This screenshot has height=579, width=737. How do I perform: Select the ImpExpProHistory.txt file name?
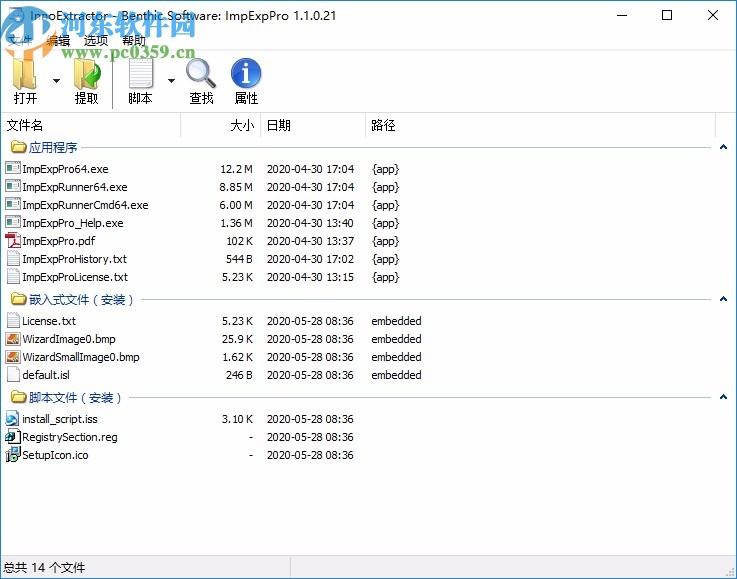point(75,259)
